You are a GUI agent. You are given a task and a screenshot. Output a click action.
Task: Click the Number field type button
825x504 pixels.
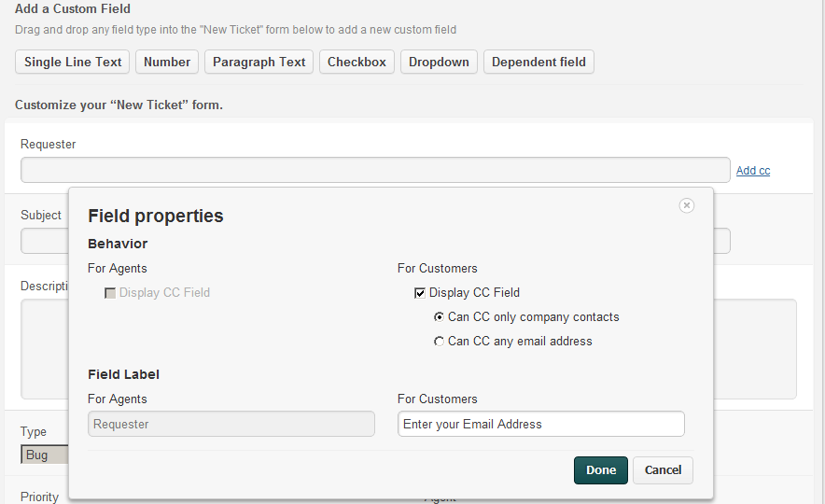[x=167, y=62]
